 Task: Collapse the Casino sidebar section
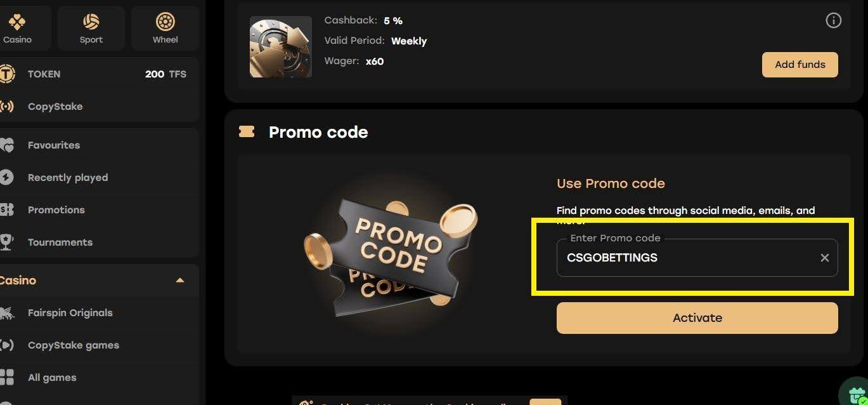(x=180, y=280)
